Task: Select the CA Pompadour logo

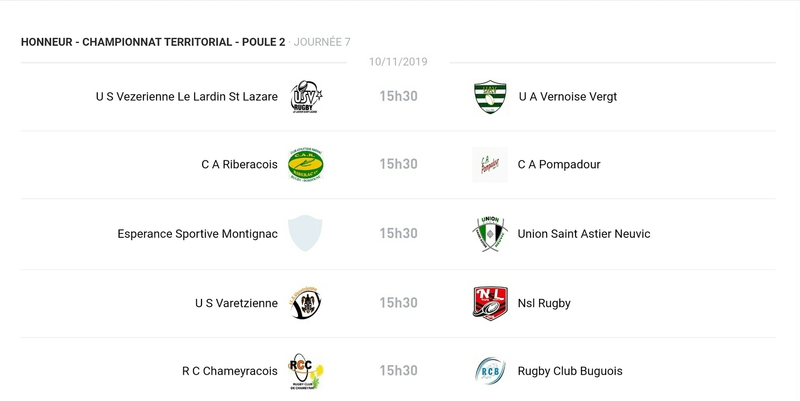Action: click(x=490, y=165)
